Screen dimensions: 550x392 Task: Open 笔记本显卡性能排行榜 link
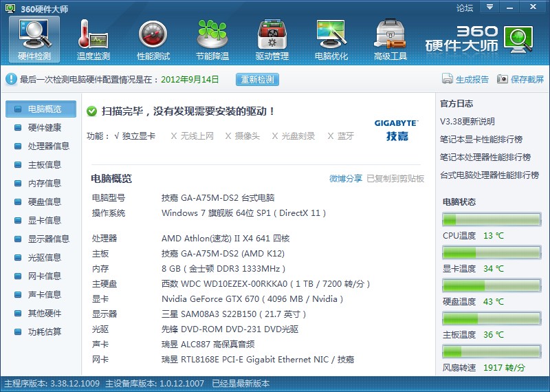(481, 140)
